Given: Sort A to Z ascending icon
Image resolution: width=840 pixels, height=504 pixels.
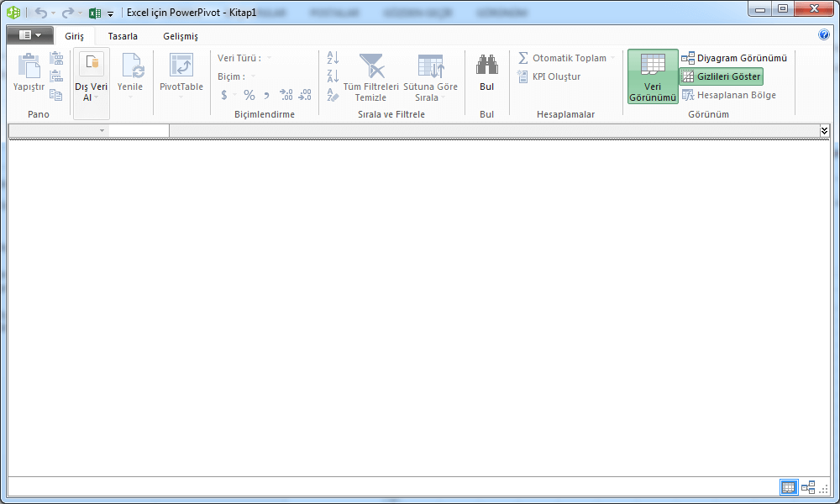Looking at the screenshot, I should (333, 58).
